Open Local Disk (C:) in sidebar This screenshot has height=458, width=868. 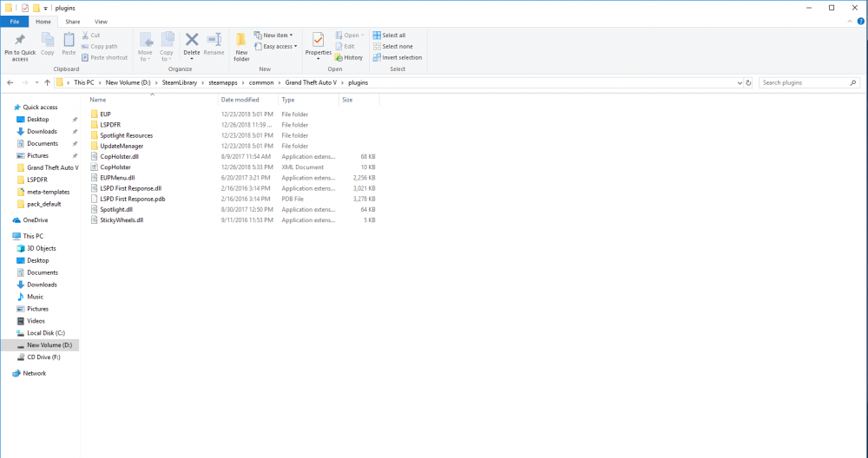(x=46, y=333)
